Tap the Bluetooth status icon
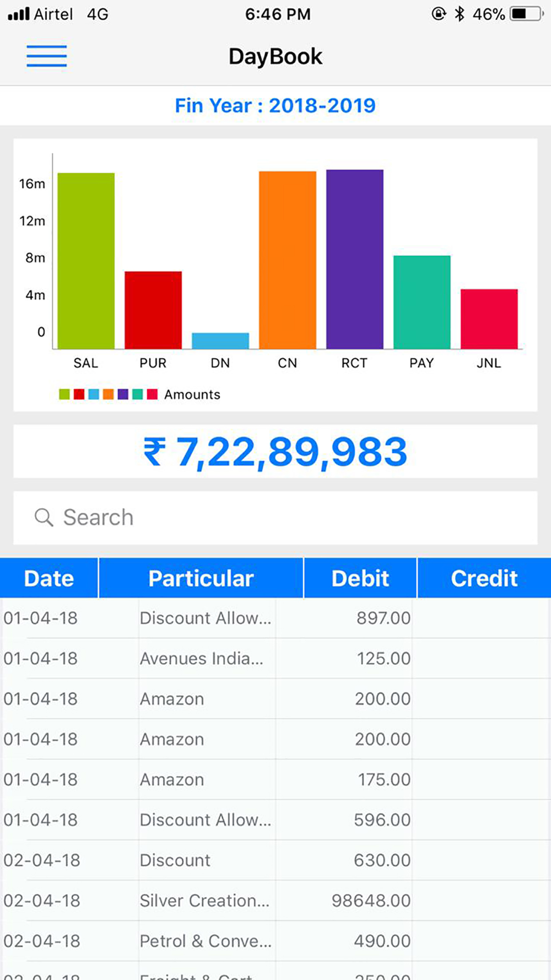The image size is (551, 980). [459, 14]
